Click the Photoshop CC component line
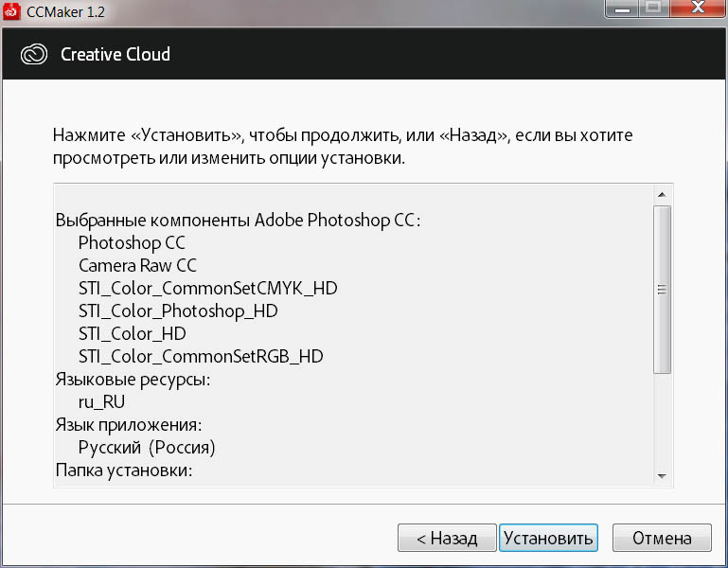Viewport: 728px width, 568px height. pos(132,242)
